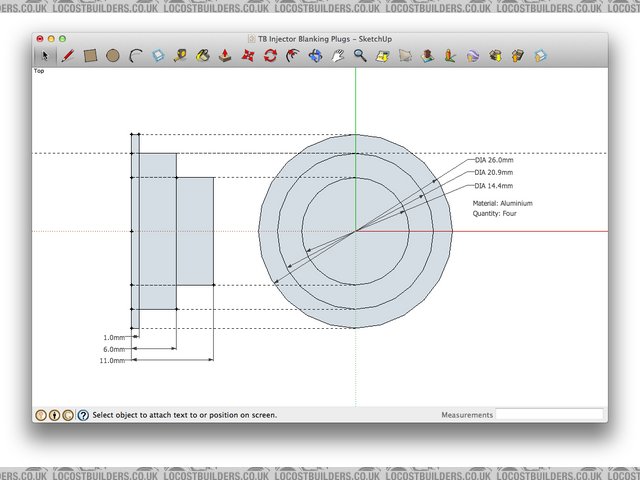Click the Zoom magnifier tool
The width and height of the screenshot is (640, 480).
360,56
